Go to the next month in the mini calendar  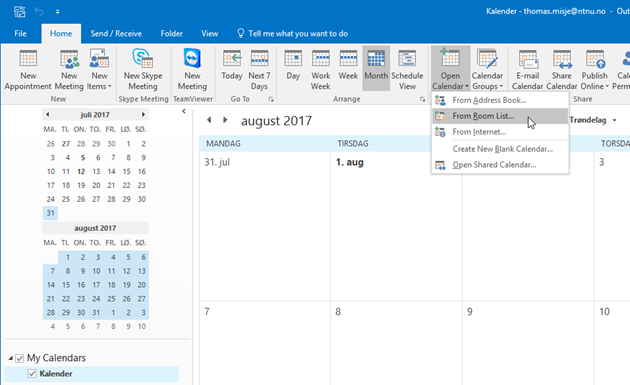tap(143, 115)
